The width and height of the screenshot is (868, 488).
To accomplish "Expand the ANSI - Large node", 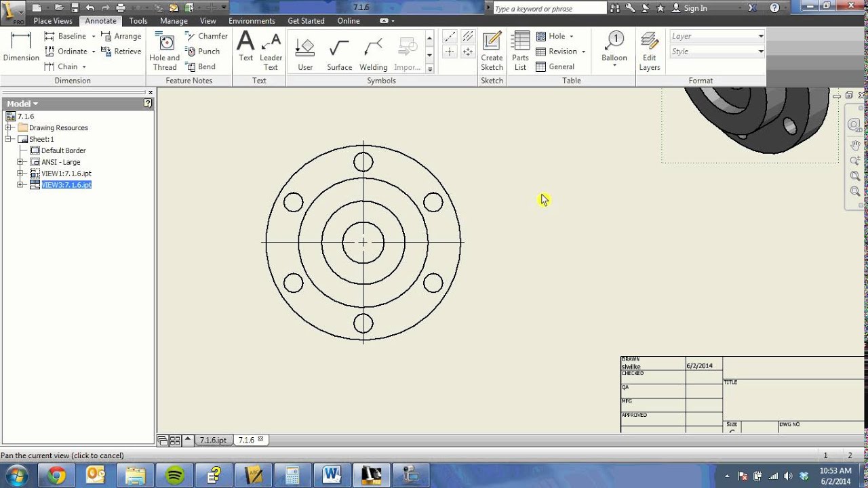I will [x=20, y=162].
